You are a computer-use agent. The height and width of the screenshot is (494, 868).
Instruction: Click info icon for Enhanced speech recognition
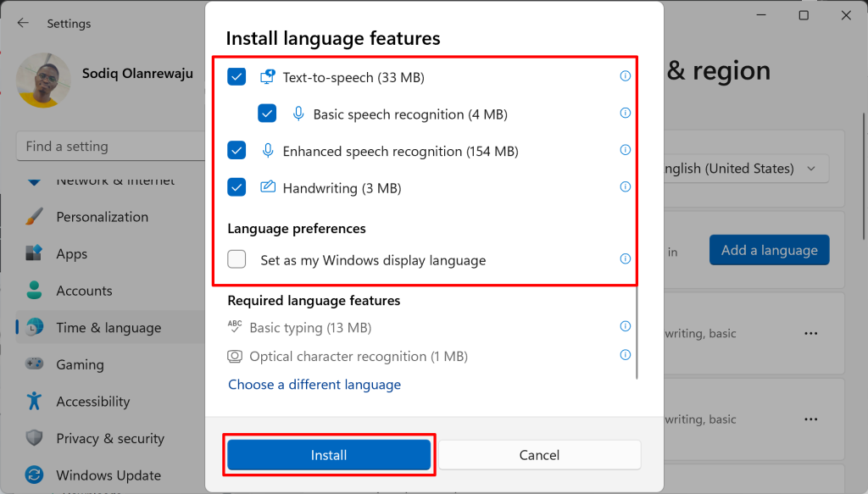pyautogui.click(x=625, y=150)
